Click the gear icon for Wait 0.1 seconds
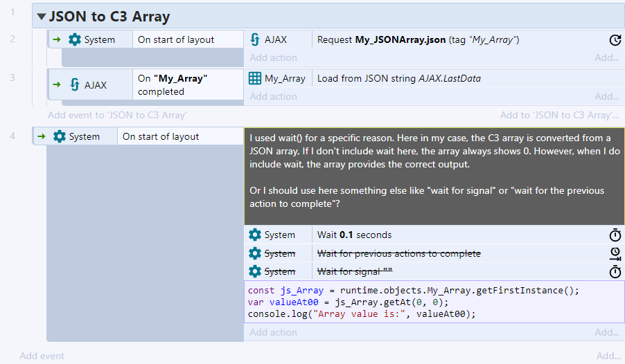 (255, 235)
